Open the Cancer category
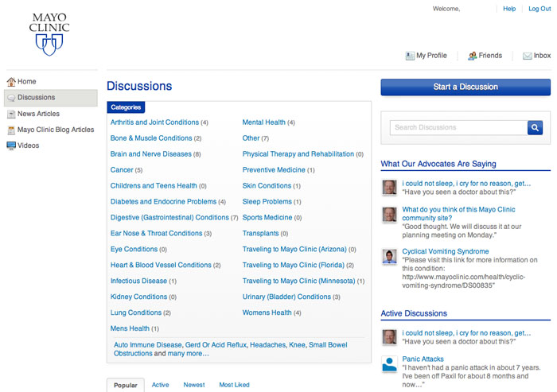This screenshot has height=392, width=557. point(122,169)
